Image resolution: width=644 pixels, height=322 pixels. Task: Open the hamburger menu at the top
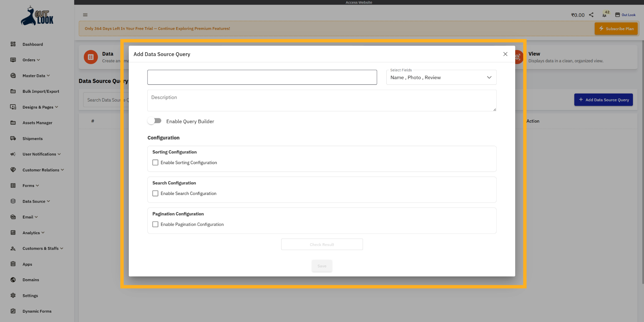(85, 15)
